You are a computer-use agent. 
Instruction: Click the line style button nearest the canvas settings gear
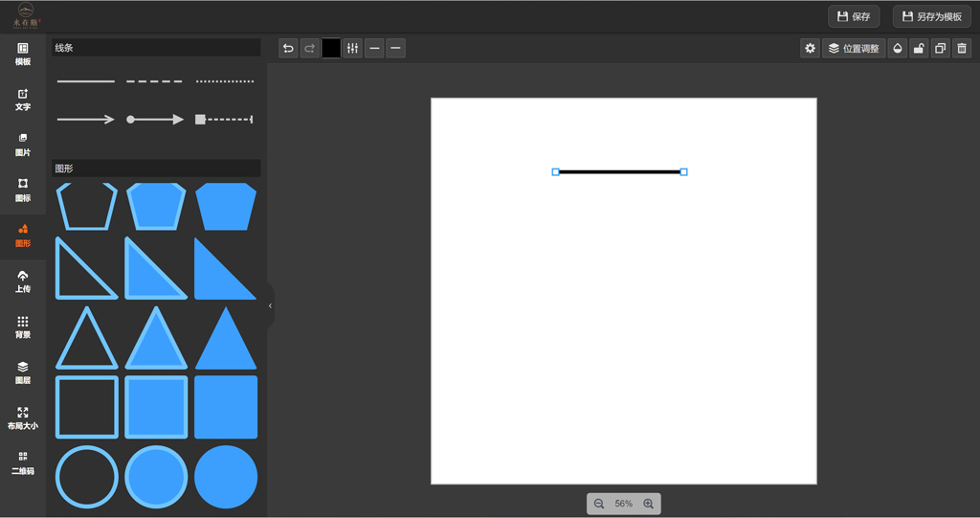click(x=395, y=48)
